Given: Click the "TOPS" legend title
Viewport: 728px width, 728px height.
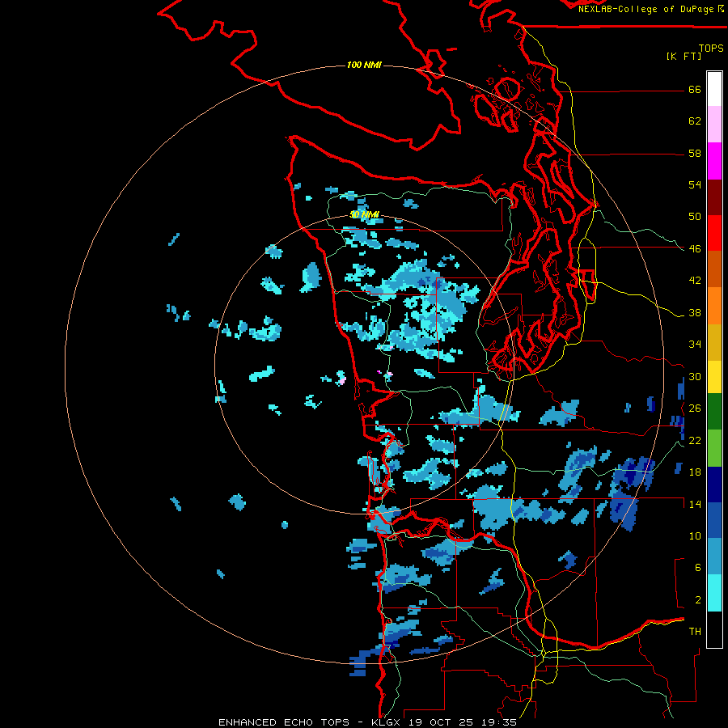Looking at the screenshot, I should click(711, 48).
